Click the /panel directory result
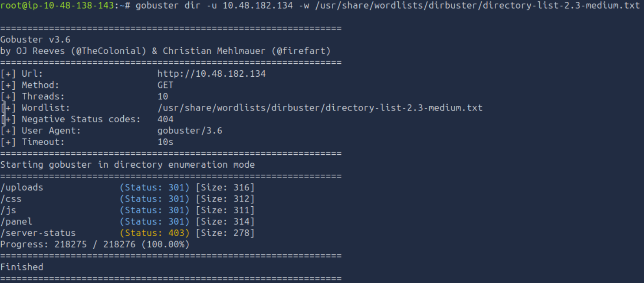The height and width of the screenshot is (283, 644). pos(16,221)
